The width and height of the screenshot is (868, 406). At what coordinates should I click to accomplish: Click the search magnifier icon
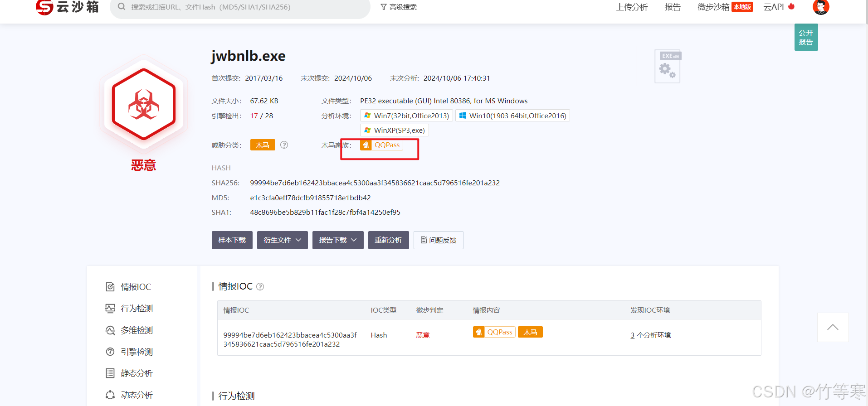point(122,7)
